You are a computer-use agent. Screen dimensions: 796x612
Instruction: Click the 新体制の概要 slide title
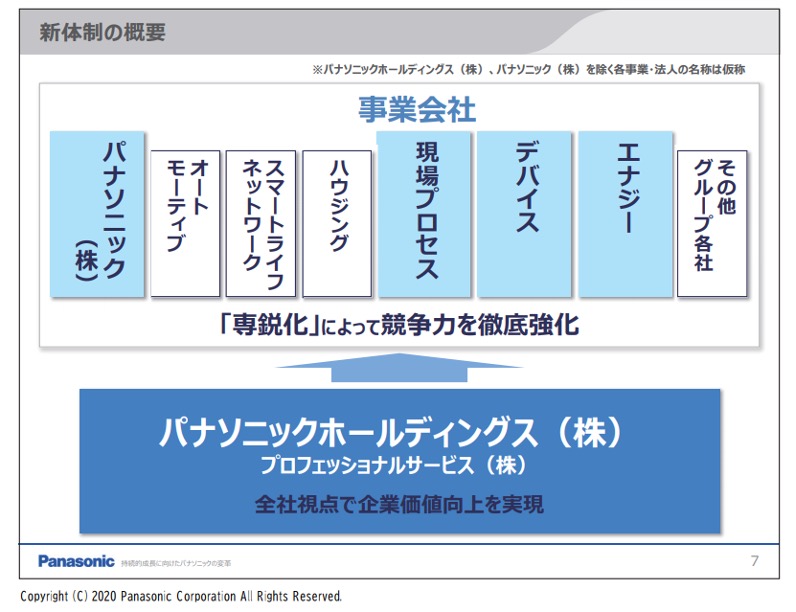coord(103,32)
